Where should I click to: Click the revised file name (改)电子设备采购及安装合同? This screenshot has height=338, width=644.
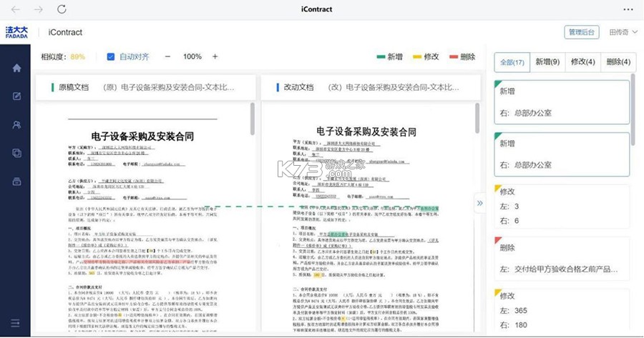[394, 87]
